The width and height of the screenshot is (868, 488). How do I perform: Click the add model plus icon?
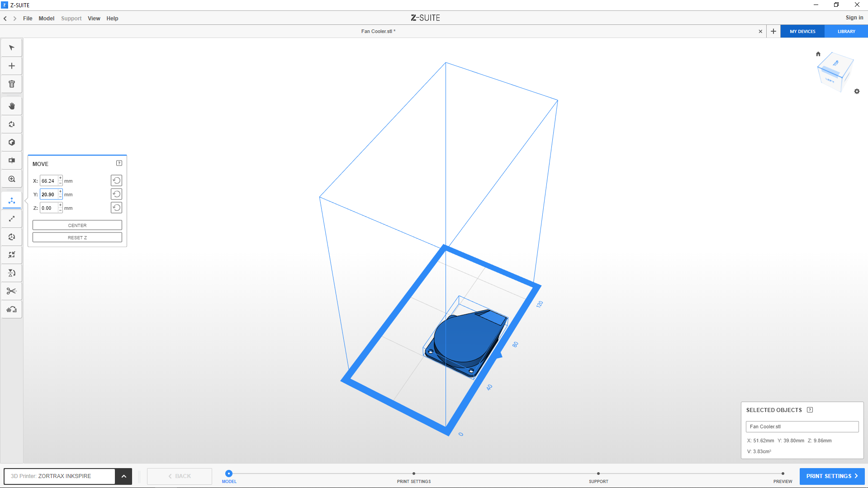coord(12,66)
